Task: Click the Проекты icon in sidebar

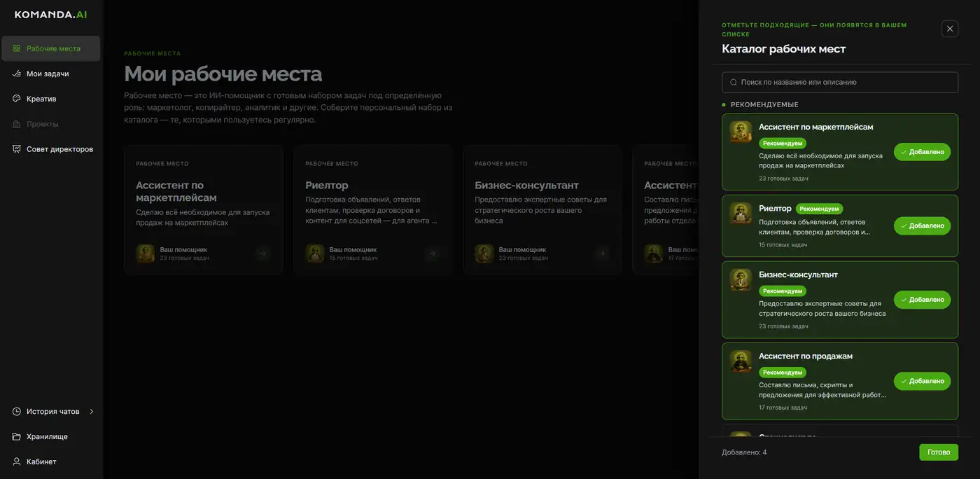Action: (x=17, y=124)
